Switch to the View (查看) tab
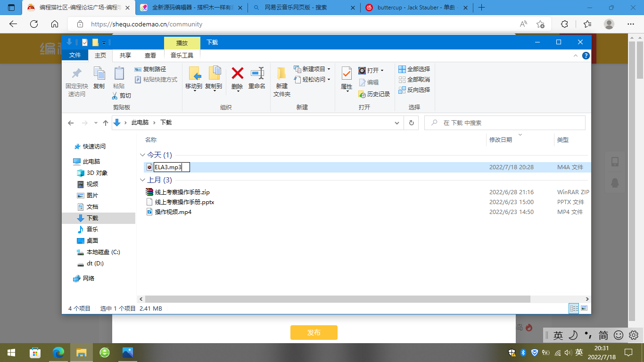 [150, 55]
